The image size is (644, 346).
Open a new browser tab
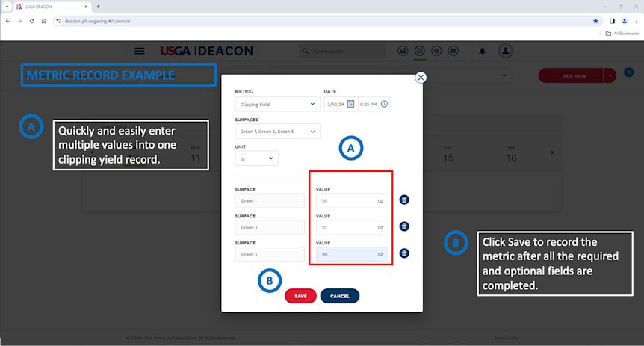coord(98,7)
